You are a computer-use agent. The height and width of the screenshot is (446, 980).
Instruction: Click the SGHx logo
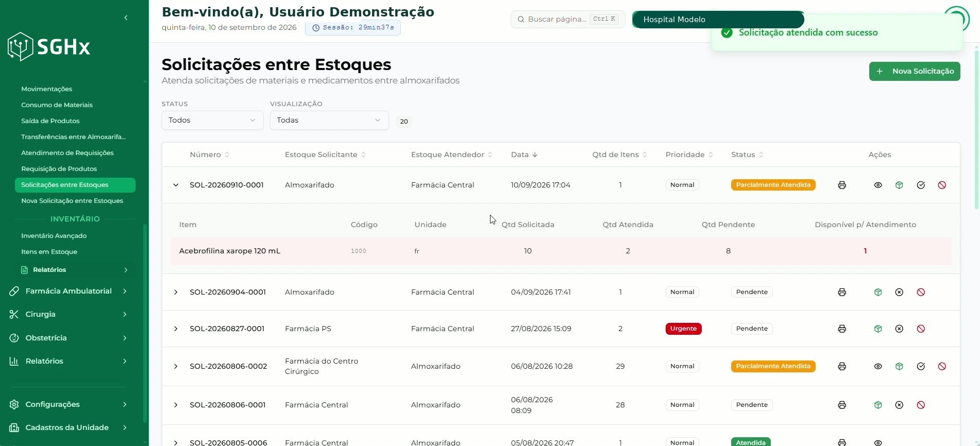pos(49,47)
